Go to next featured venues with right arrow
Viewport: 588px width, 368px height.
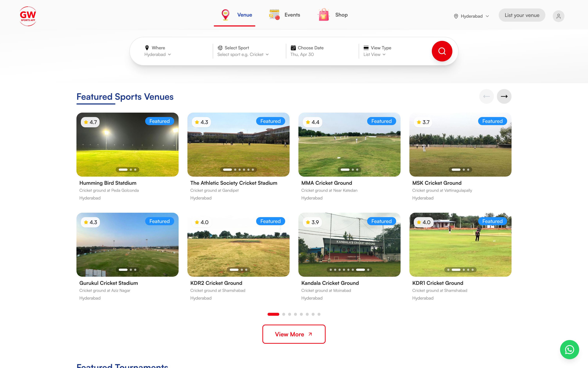point(504,96)
